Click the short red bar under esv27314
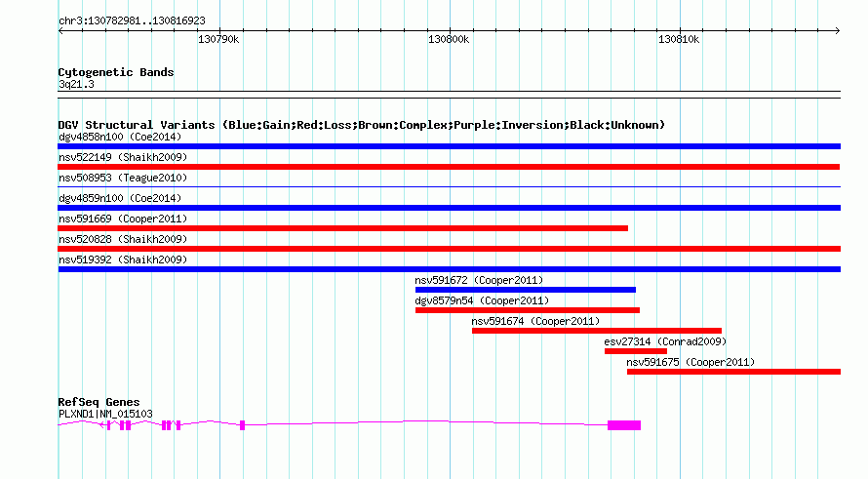 click(636, 351)
